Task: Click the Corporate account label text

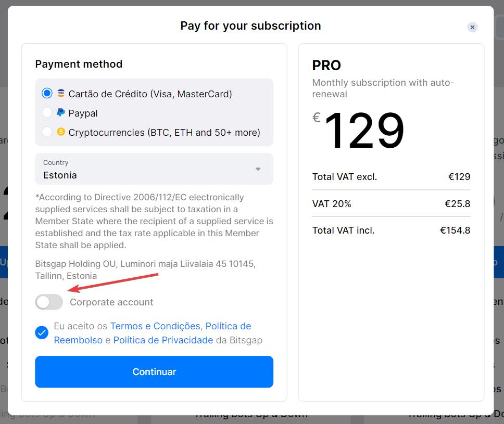Action: tap(111, 302)
